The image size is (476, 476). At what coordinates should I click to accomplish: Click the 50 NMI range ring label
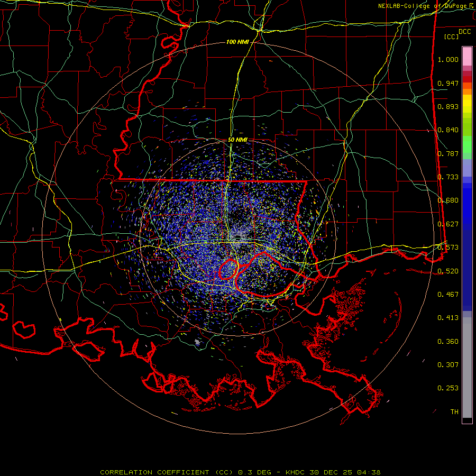[237, 140]
